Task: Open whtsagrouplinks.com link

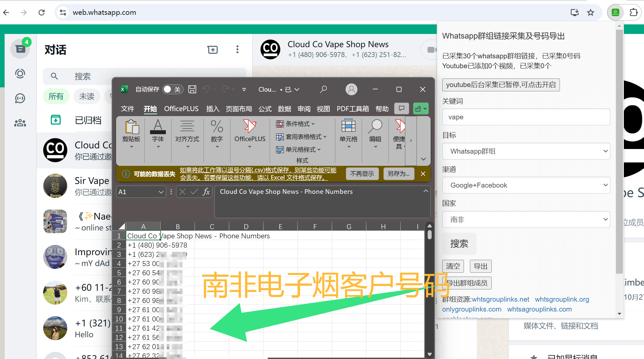Action: click(539, 309)
